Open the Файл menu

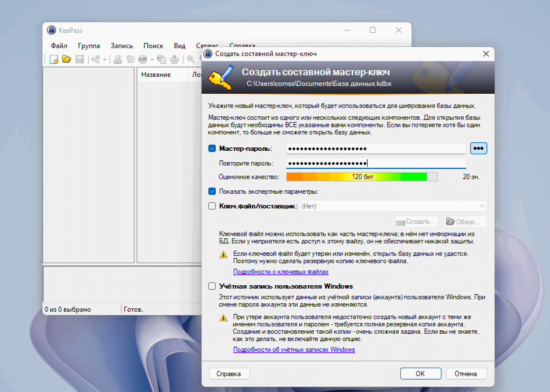pos(59,46)
